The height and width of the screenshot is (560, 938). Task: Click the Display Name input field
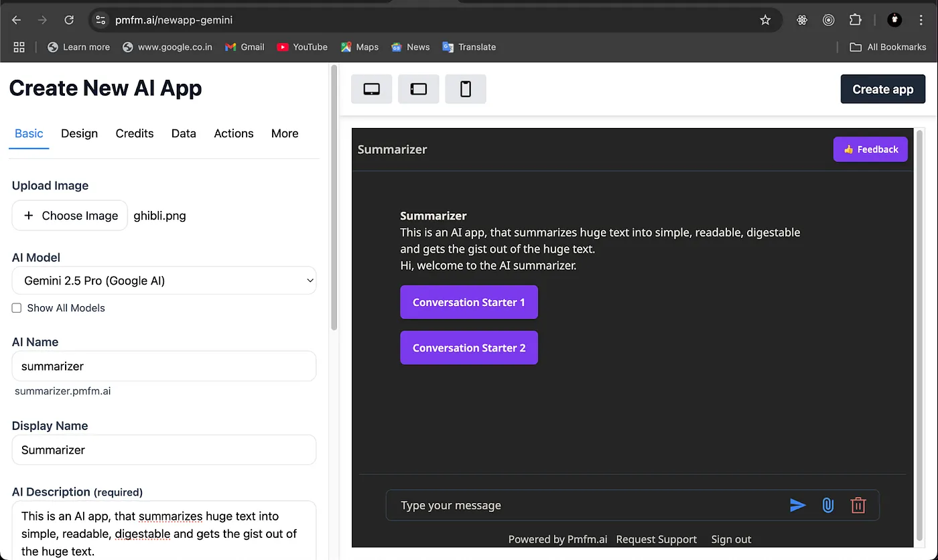(164, 450)
